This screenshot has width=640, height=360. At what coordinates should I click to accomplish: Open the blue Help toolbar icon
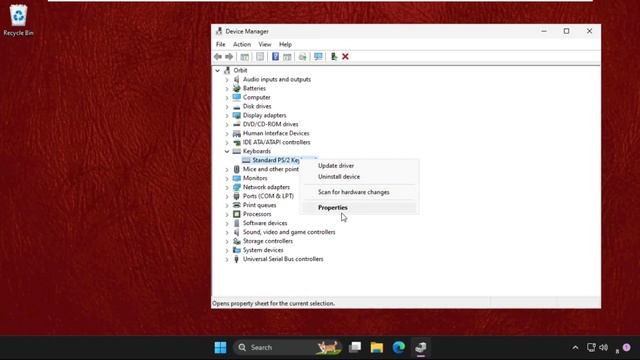tap(276, 57)
